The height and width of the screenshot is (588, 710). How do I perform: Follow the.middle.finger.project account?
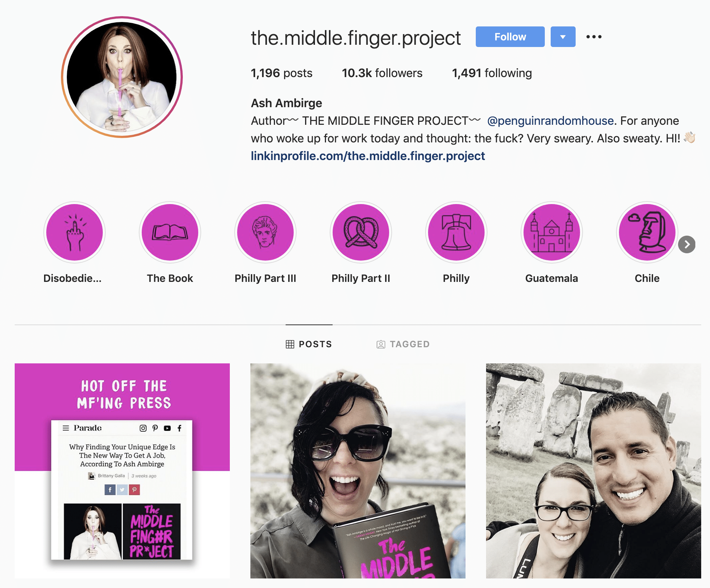coord(510,37)
